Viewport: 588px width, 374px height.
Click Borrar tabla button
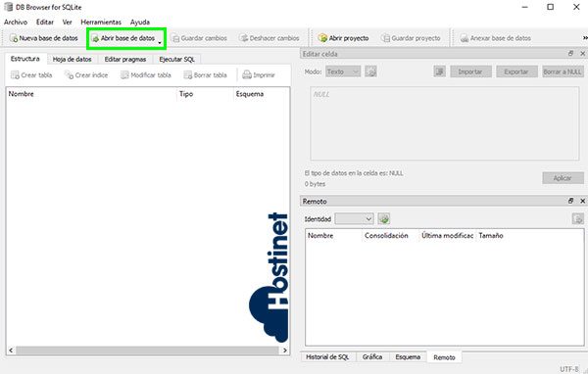pos(205,75)
